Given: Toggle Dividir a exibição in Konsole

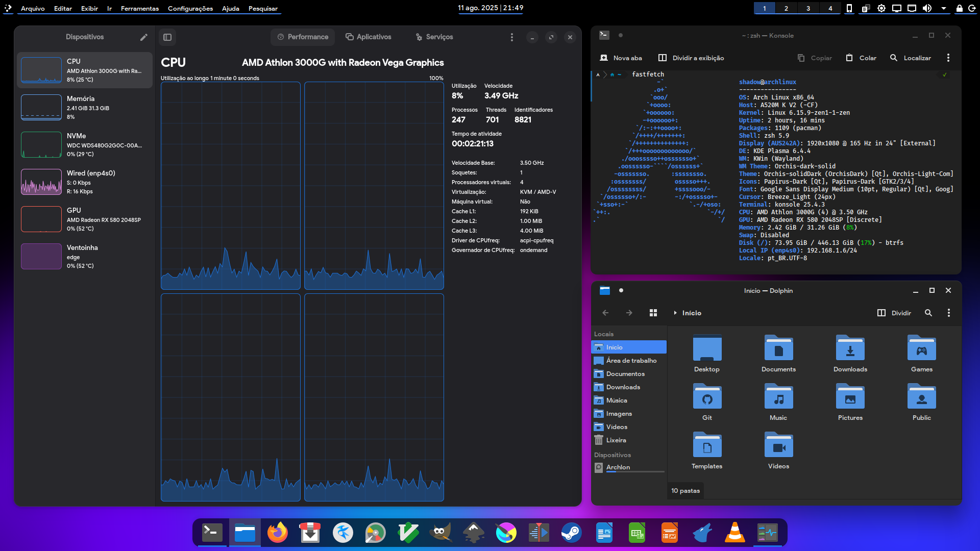Looking at the screenshot, I should [691, 58].
